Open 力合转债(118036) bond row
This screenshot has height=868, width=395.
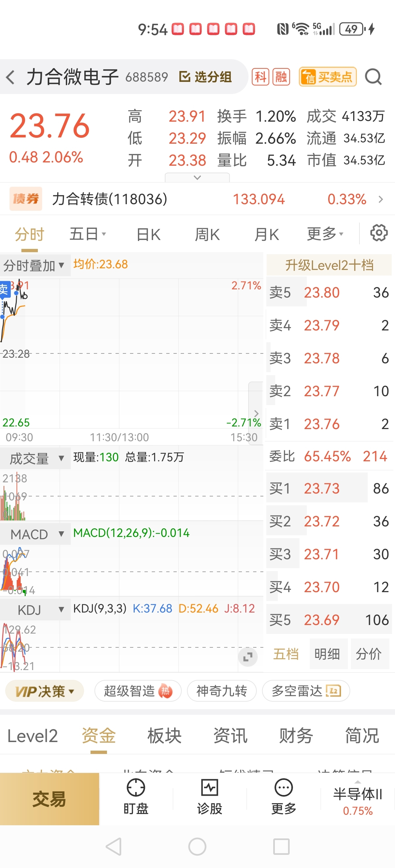pyautogui.click(x=197, y=199)
